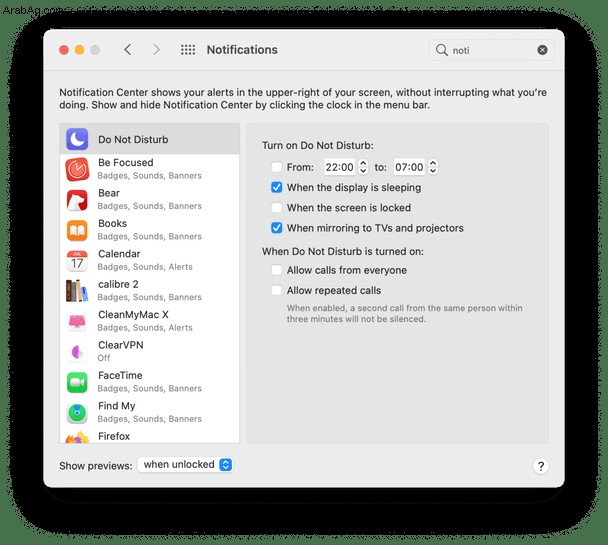Close the Notifications window with red button

click(x=64, y=50)
